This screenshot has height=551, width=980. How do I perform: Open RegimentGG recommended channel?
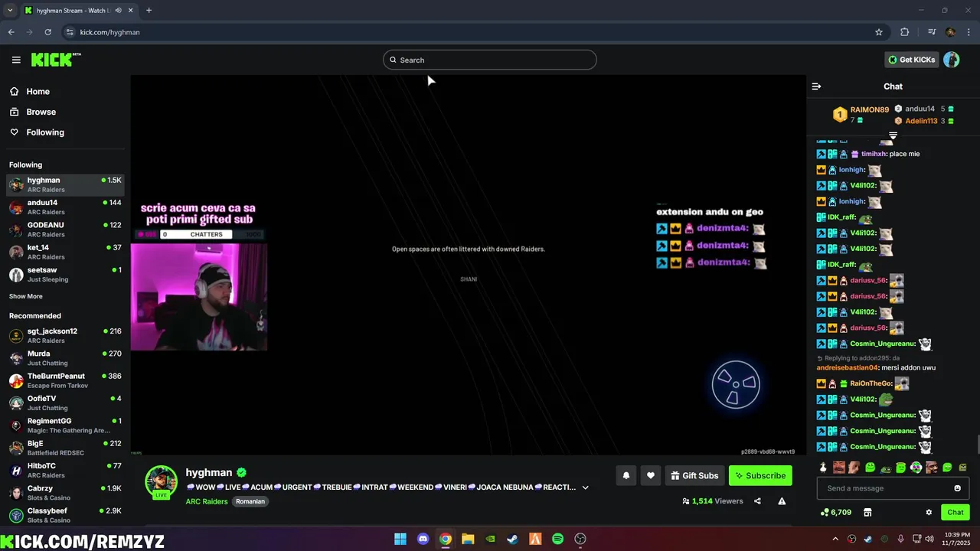click(65, 425)
